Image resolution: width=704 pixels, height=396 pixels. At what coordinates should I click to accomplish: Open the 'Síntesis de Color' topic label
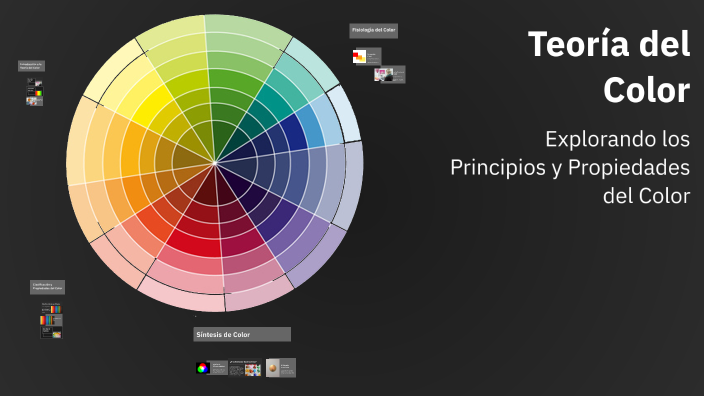pyautogui.click(x=242, y=334)
